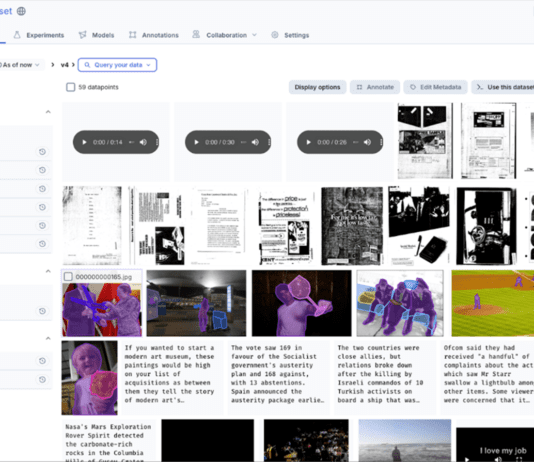
Task: Play the 0:26 audio clip
Action: (308, 142)
